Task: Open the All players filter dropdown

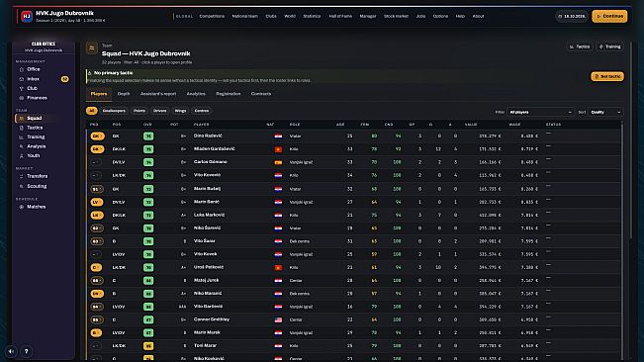Action: pos(540,112)
